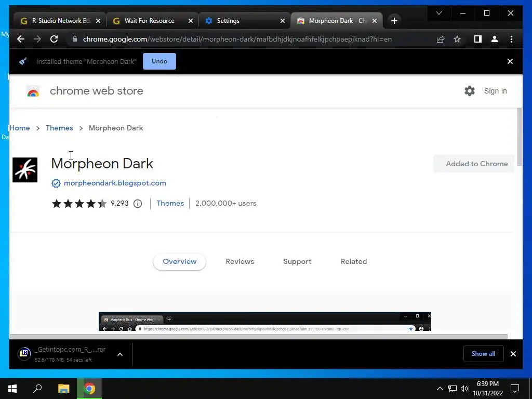532x399 pixels.
Task: Open the Support tab
Action: (297, 262)
